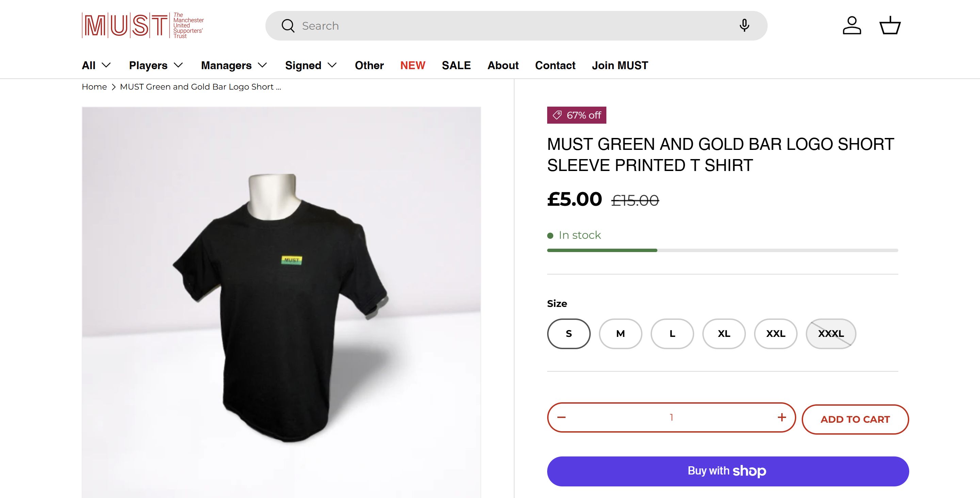Select size XL option
Viewport: 980px width, 498px height.
click(x=724, y=333)
